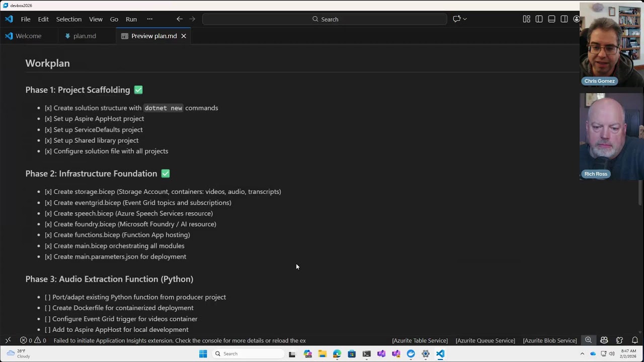Open Terminal from taskbar
This screenshot has height=362, width=644.
tap(366, 354)
